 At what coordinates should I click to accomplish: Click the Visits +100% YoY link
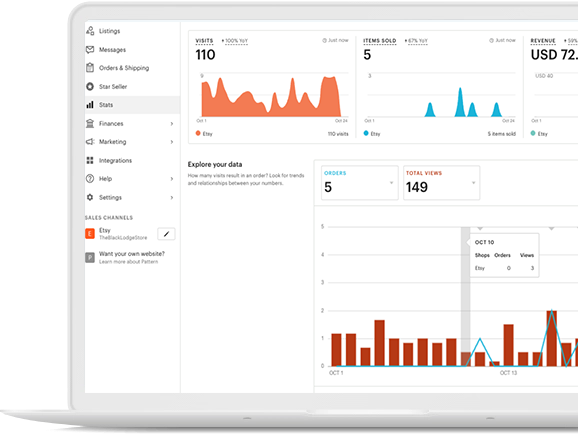pyautogui.click(x=235, y=41)
